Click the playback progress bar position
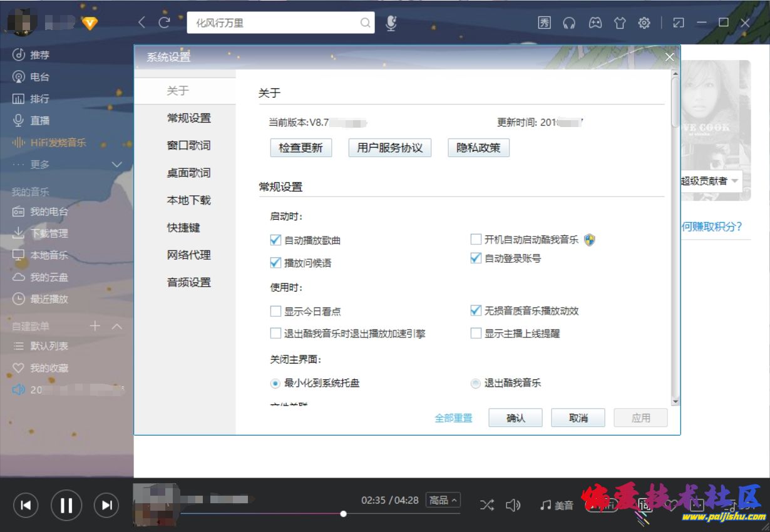Image resolution: width=770 pixels, height=532 pixels. click(343, 514)
